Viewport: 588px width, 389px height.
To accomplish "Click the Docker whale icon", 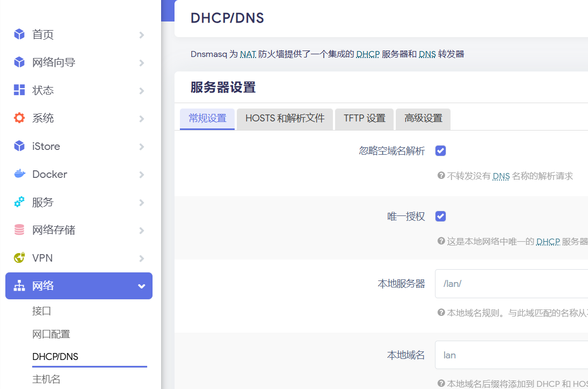I will pyautogui.click(x=19, y=174).
